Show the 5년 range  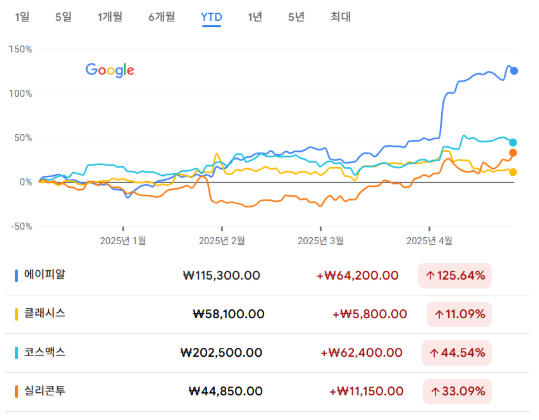pyautogui.click(x=296, y=17)
